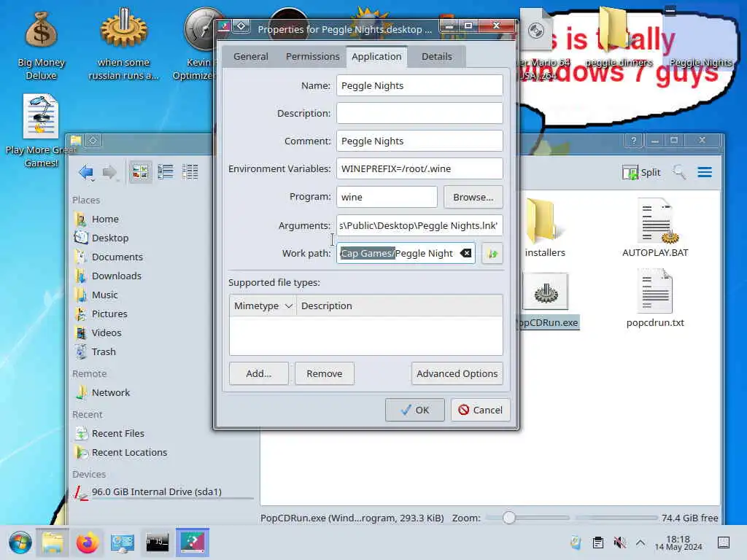Click the muted volume tray icon
Screen dimensions: 747x560
[x=619, y=542]
